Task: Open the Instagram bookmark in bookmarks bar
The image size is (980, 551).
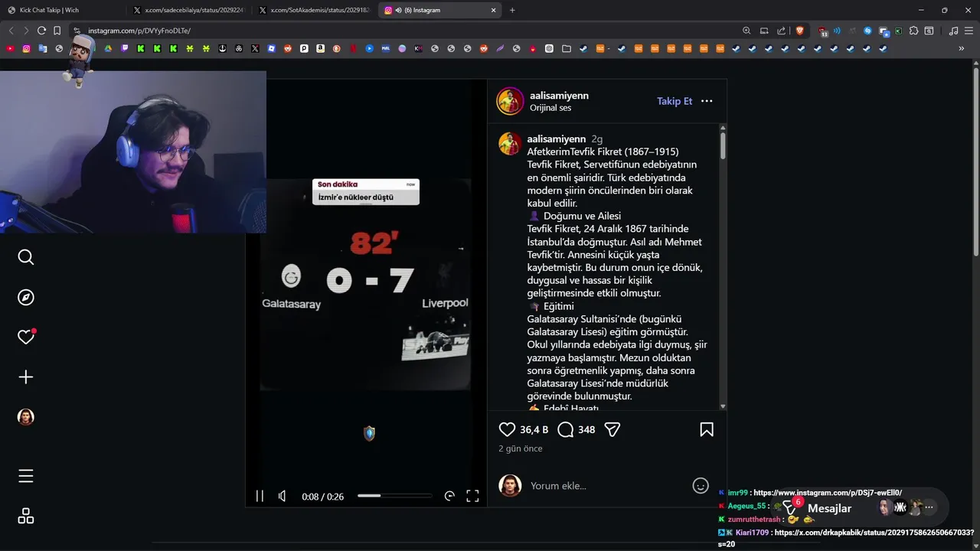Action: [x=26, y=48]
